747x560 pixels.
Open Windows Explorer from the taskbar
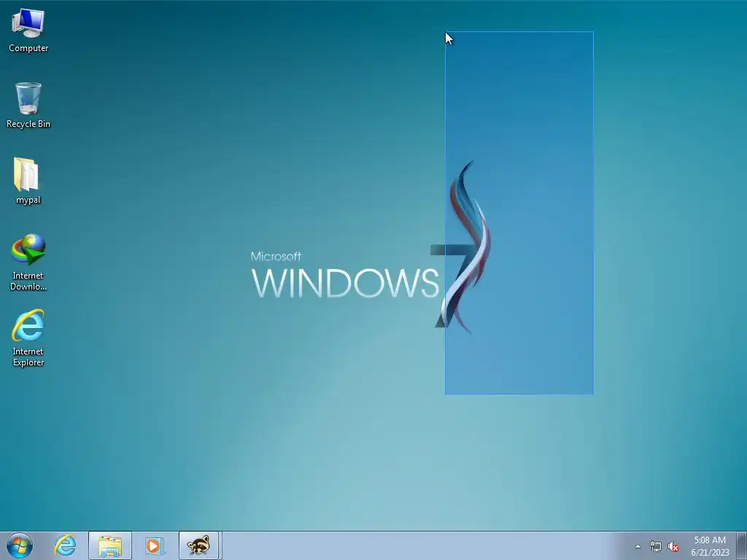pyautogui.click(x=110, y=545)
